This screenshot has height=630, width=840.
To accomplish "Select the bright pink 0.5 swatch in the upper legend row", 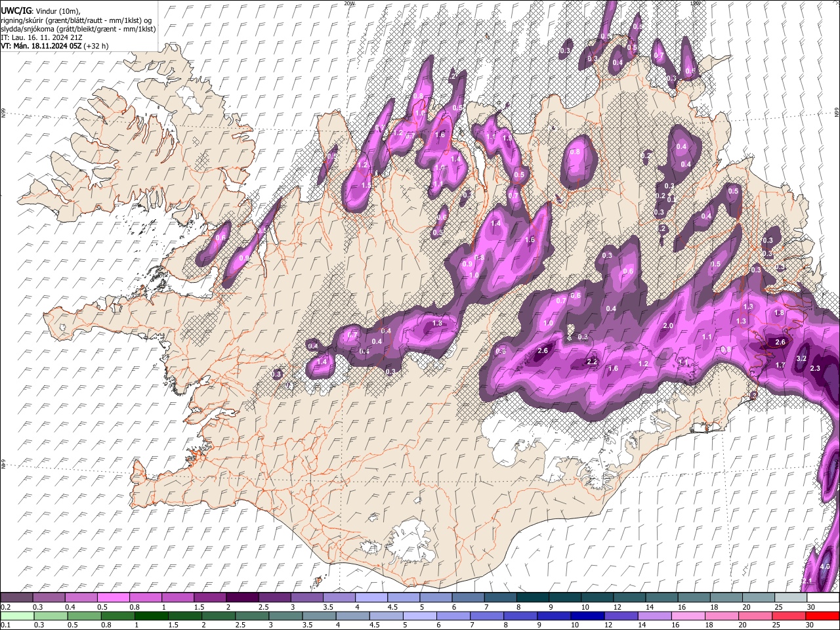I will [x=113, y=598].
